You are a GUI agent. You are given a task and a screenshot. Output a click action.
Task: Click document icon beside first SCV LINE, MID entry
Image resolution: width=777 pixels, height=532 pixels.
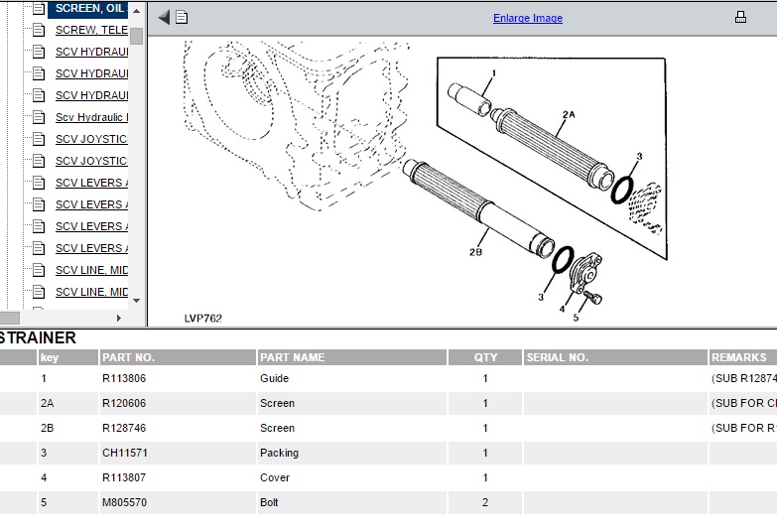click(x=39, y=270)
